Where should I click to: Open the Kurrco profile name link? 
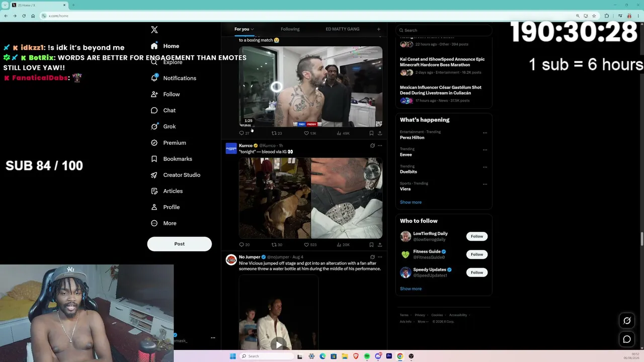[246, 146]
